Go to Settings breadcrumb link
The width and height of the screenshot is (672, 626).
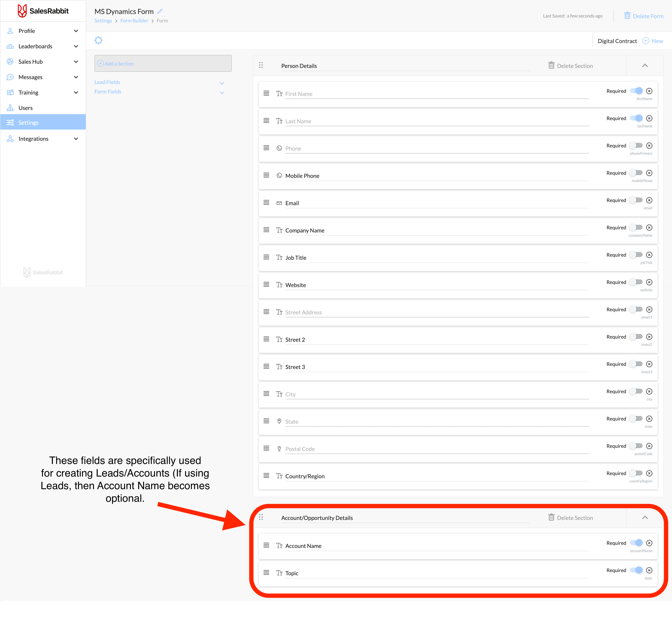coord(103,21)
